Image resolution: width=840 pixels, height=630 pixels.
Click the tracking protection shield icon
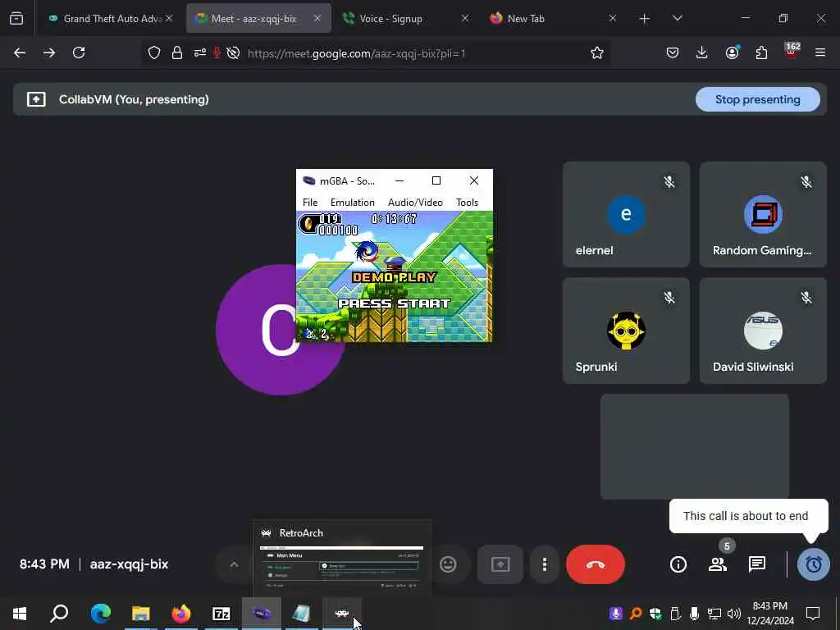click(x=154, y=53)
